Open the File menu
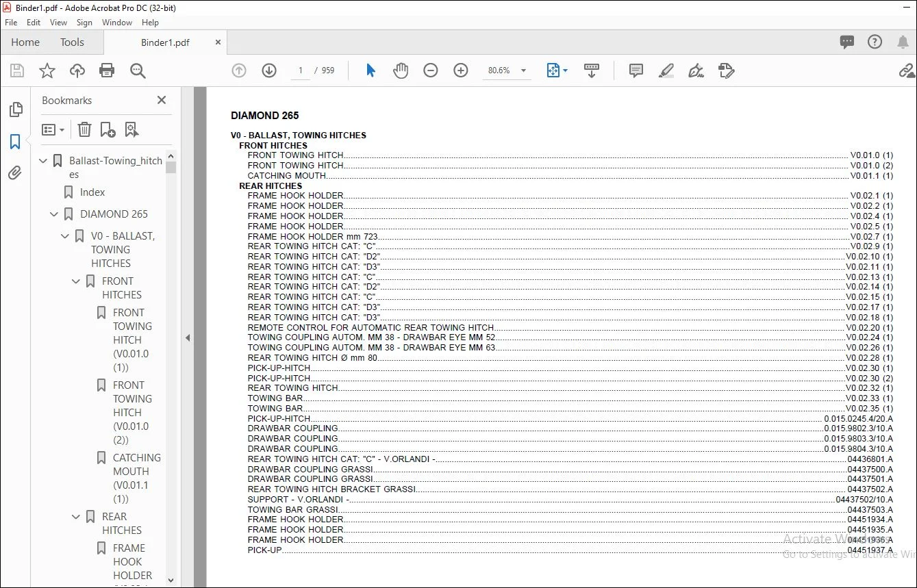This screenshot has height=588, width=917. pyautogui.click(x=11, y=23)
